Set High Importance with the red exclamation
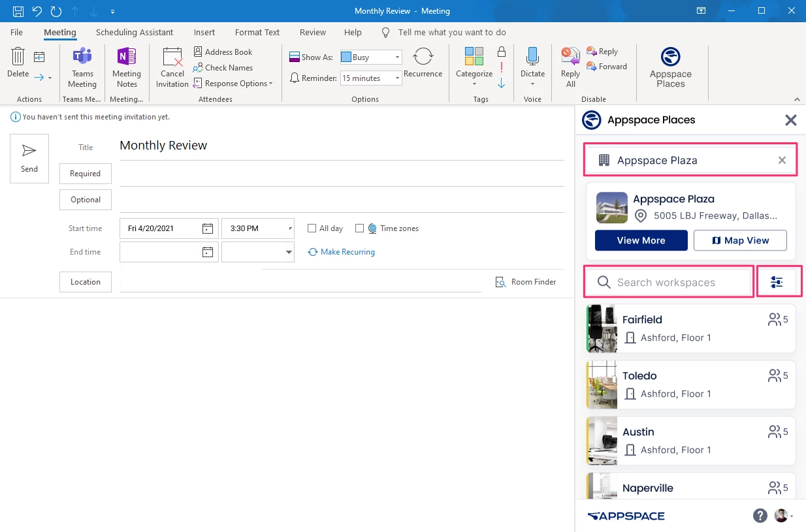Image resolution: width=806 pixels, height=532 pixels. coord(502,67)
